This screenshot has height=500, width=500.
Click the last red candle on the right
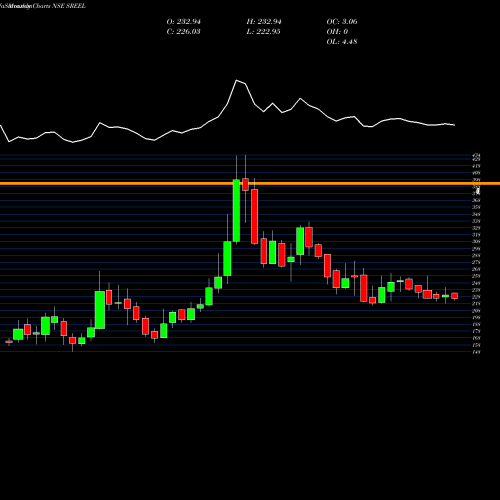(455, 296)
